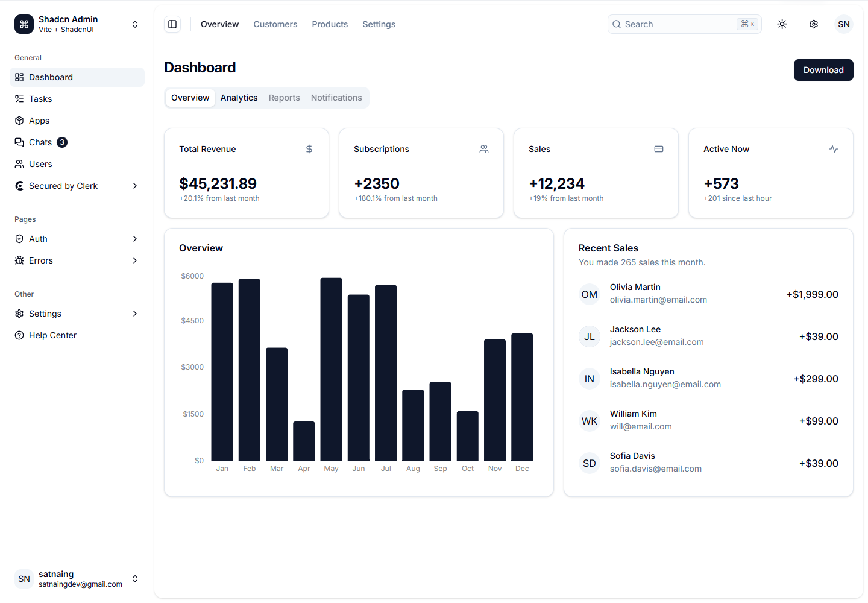Click the Tasks checklist icon in sidebar

click(19, 99)
